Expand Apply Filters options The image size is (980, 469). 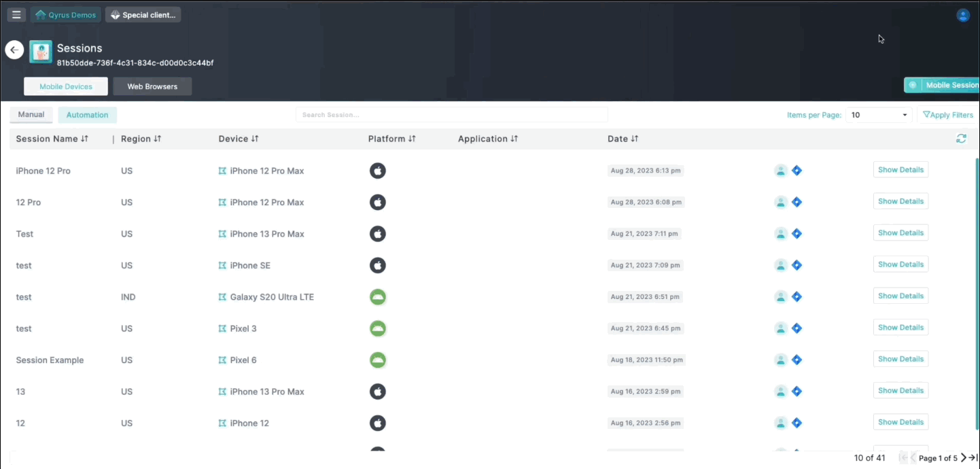[x=948, y=115]
